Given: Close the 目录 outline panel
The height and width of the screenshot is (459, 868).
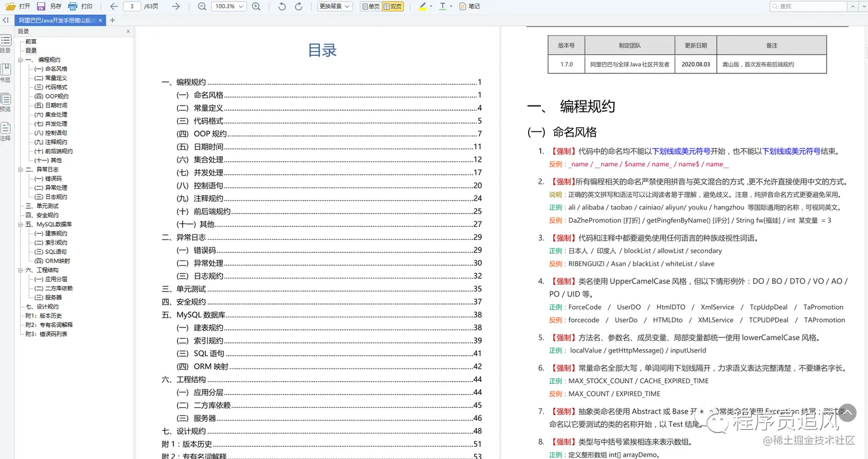Looking at the screenshot, I should pos(128,32).
